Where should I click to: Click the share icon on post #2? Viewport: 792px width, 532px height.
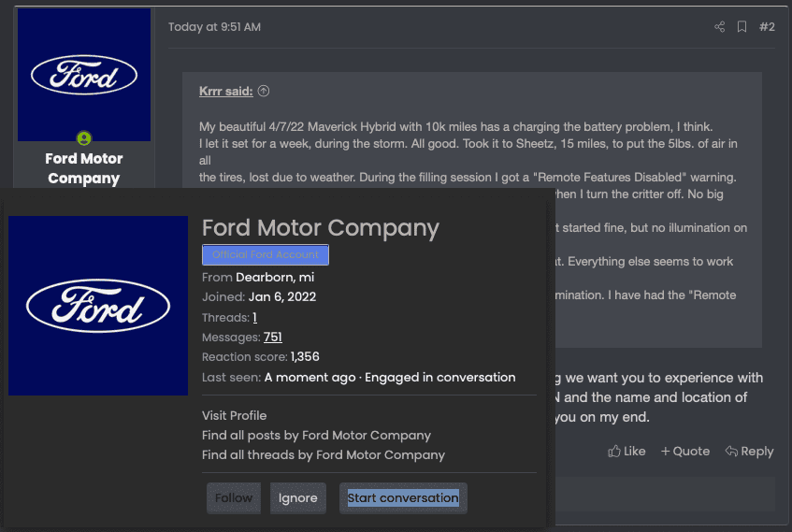coord(720,27)
